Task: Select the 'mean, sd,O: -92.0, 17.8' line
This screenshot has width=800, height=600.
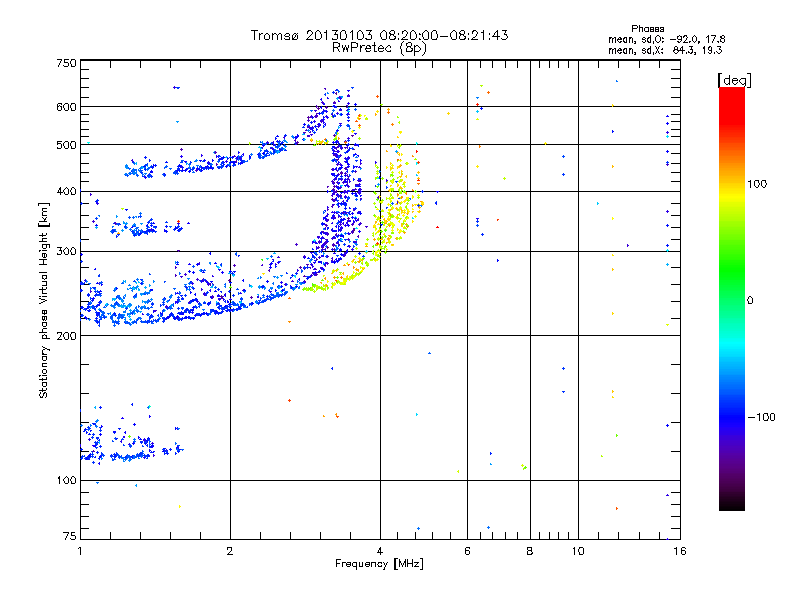Action: pyautogui.click(x=666, y=40)
